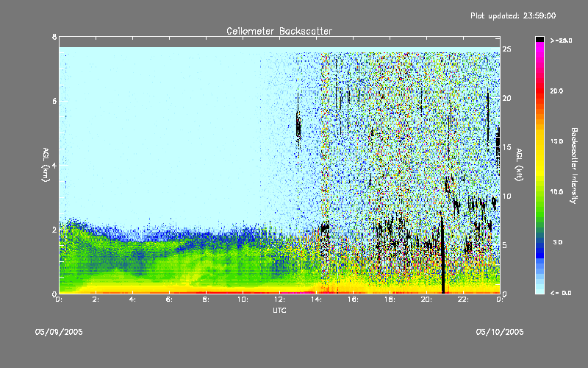Click the '8:' UTC hour tick label
The height and width of the screenshot is (368, 588).
click(206, 300)
